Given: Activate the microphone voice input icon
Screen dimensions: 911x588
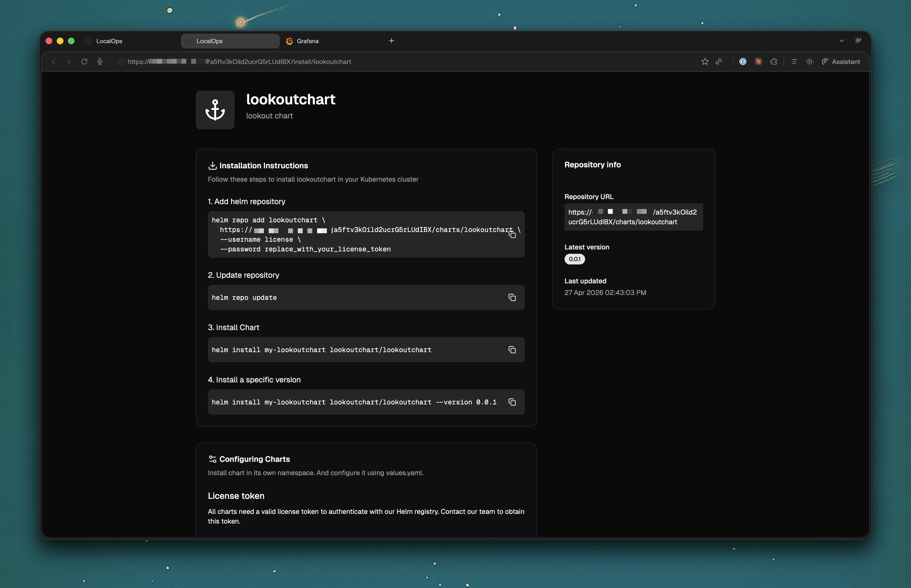Looking at the screenshot, I should (x=100, y=62).
